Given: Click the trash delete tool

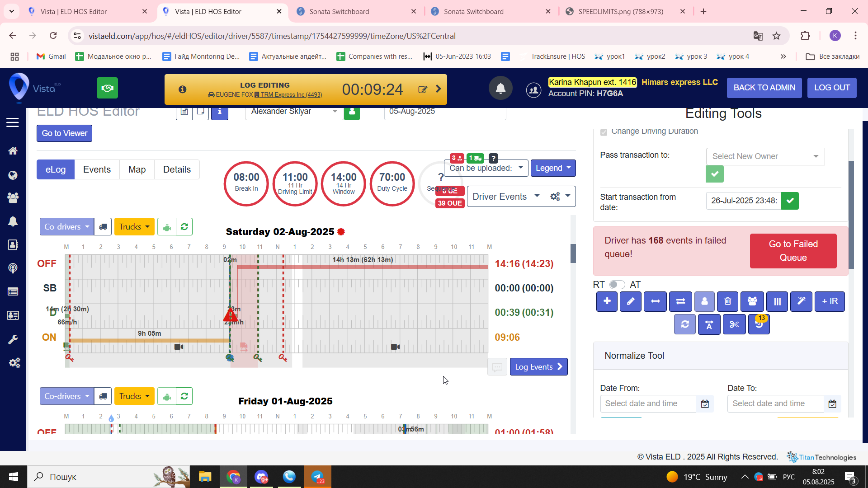Looking at the screenshot, I should pos(727,301).
